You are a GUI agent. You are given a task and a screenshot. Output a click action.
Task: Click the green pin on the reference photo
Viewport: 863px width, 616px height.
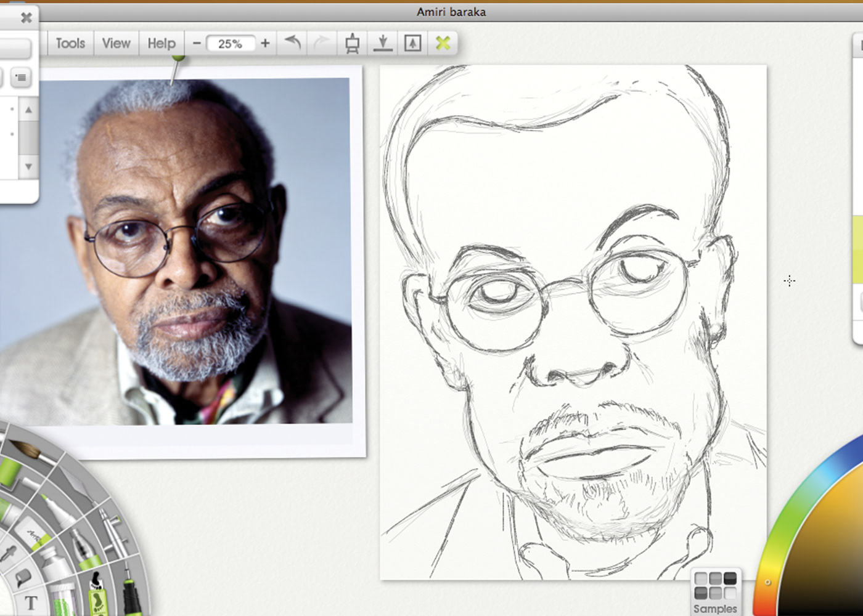tap(178, 59)
